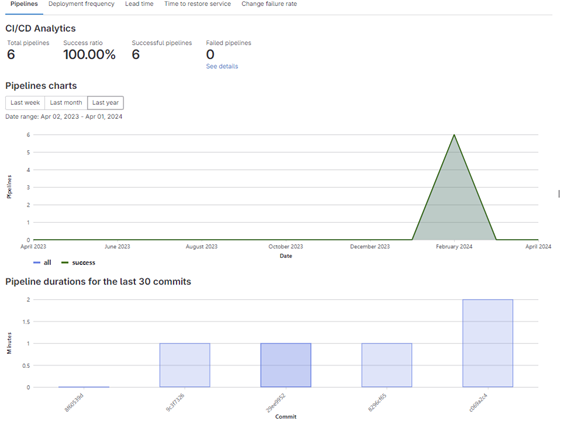567x435 pixels.
Task: Click the October 2023 axis label
Action: click(x=286, y=247)
